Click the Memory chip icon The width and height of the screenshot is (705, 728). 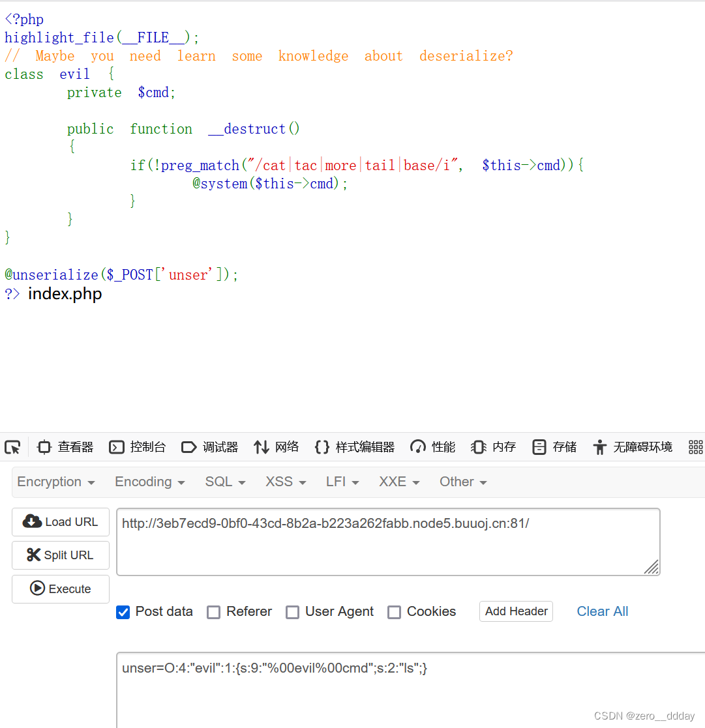click(x=478, y=447)
